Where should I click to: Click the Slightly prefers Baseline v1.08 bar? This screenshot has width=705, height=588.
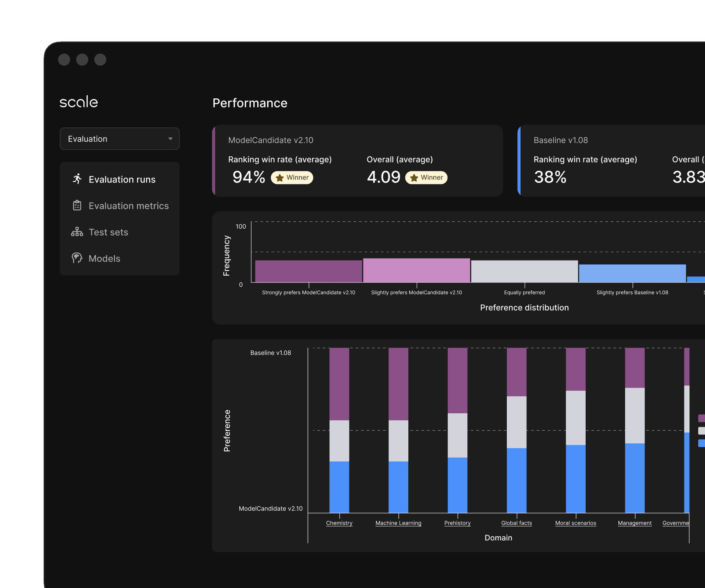(633, 273)
